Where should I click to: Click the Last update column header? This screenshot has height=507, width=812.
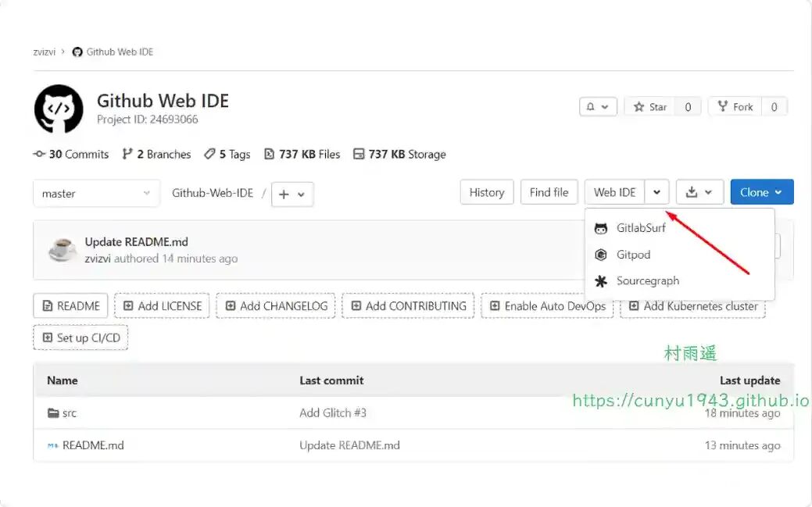pos(749,380)
